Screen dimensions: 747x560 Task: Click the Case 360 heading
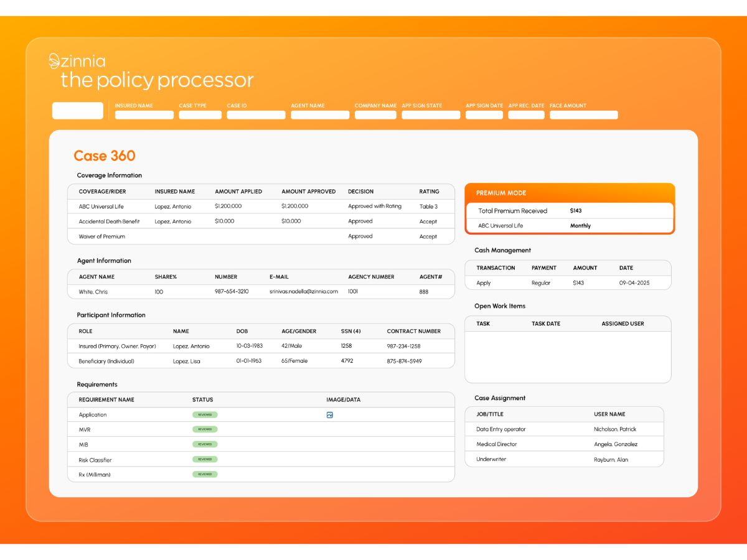point(105,156)
